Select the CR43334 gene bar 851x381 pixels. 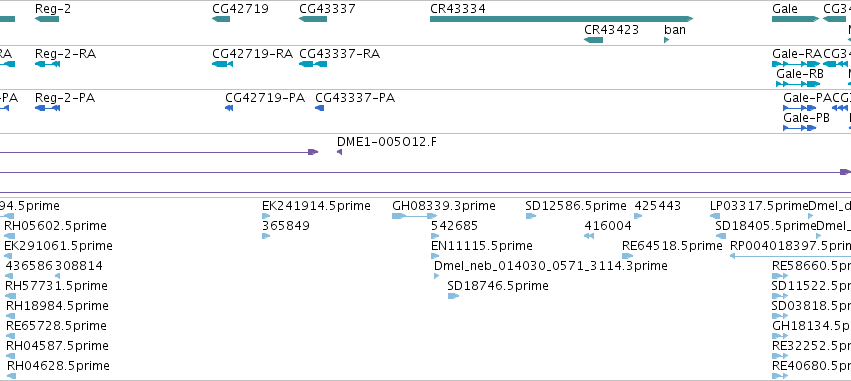pyautogui.click(x=561, y=19)
